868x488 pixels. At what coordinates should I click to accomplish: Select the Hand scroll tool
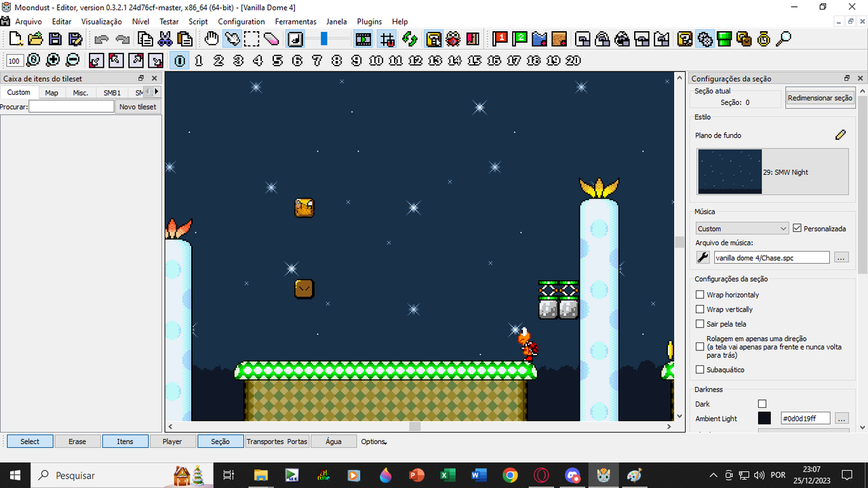pyautogui.click(x=212, y=39)
